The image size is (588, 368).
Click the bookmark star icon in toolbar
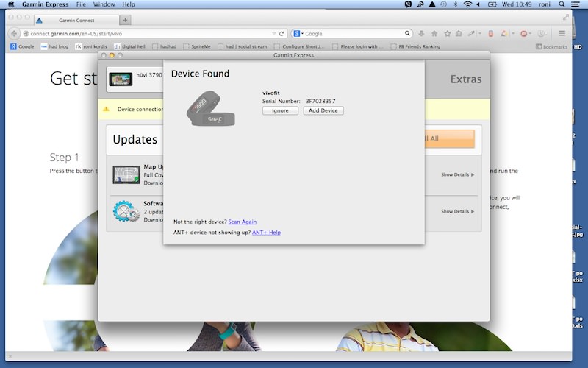(446, 34)
